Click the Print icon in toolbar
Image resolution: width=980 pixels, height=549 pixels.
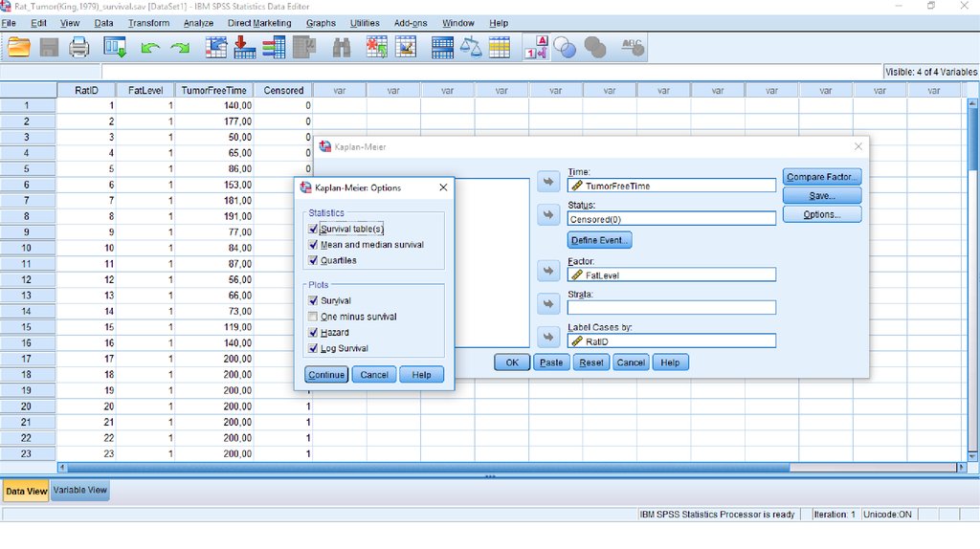pos(79,47)
